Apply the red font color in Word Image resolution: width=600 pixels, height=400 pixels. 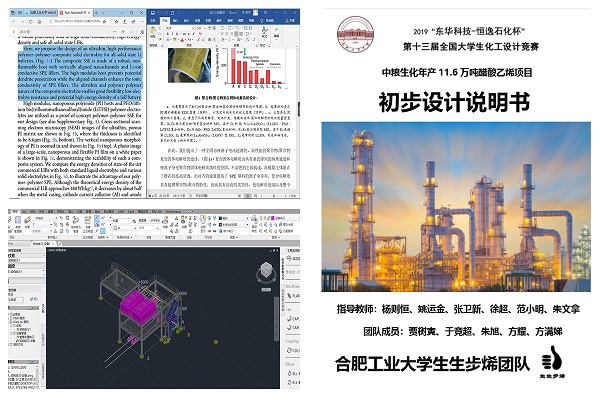pos(182,40)
